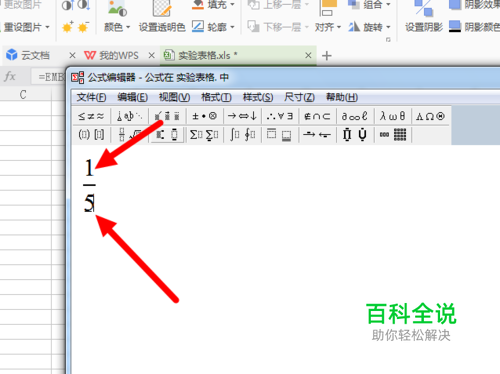The height and width of the screenshot is (374, 500).
Task: Click the fraction denominator 5
Action: coord(89,203)
